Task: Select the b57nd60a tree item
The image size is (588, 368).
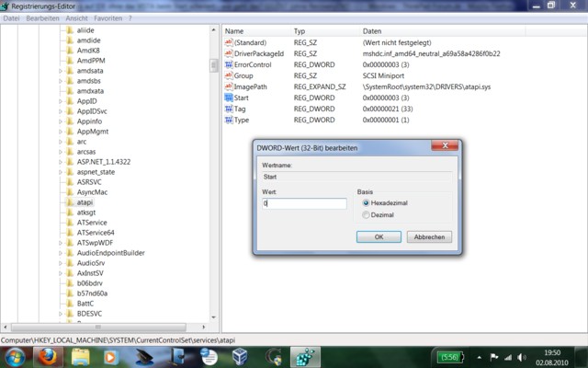Action: click(92, 293)
